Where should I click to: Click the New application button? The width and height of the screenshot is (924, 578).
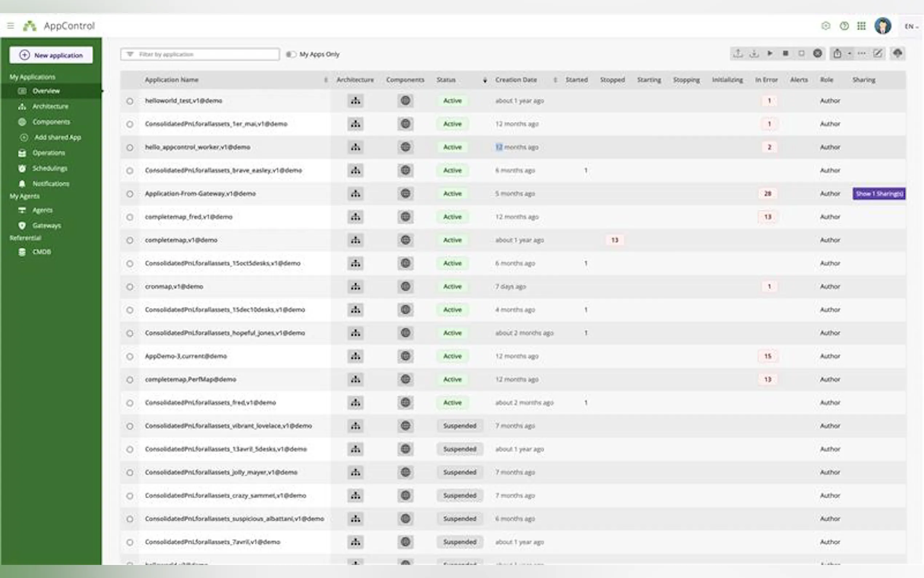51,55
